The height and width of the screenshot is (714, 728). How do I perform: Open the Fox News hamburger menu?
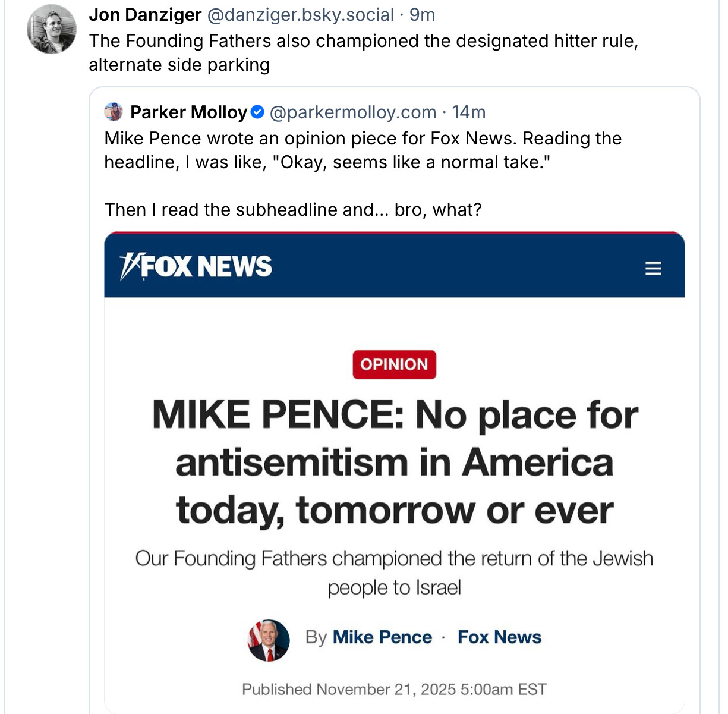coord(653,268)
